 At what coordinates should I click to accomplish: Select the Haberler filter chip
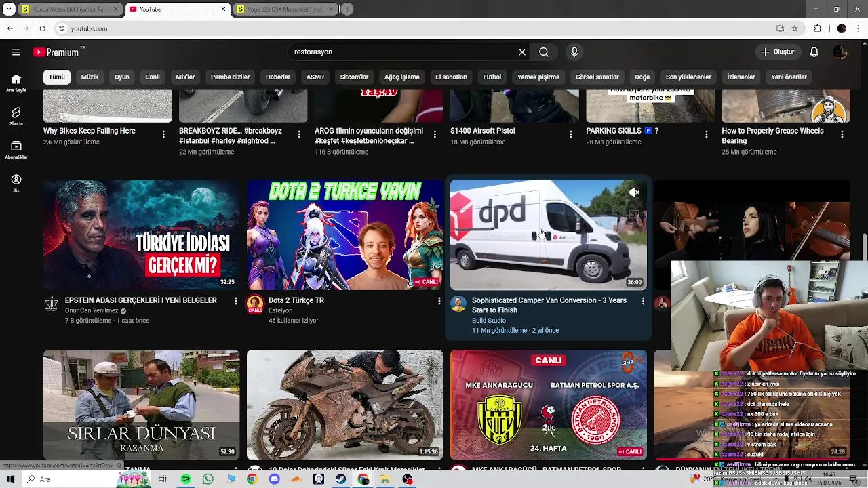click(278, 77)
